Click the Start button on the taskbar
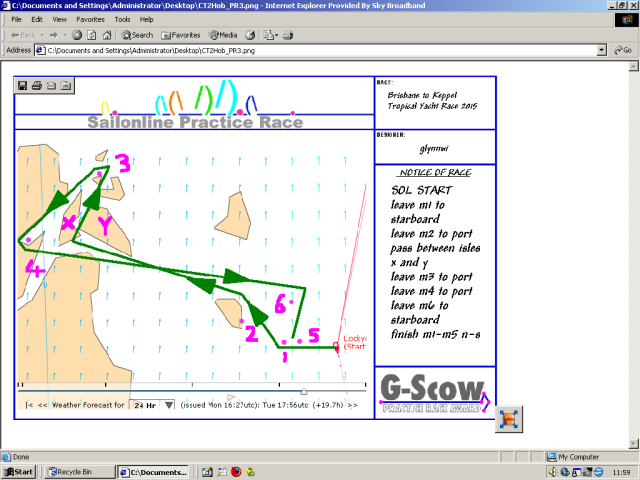 (x=18, y=472)
